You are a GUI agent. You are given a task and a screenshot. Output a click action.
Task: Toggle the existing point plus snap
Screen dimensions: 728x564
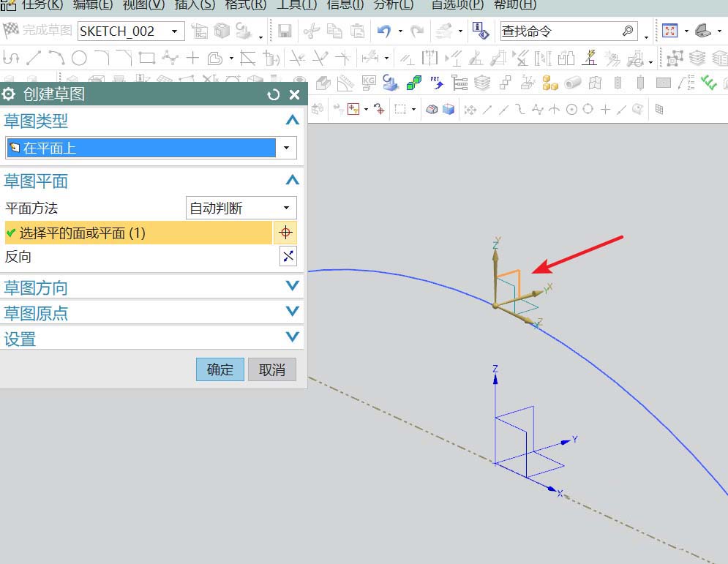[605, 110]
